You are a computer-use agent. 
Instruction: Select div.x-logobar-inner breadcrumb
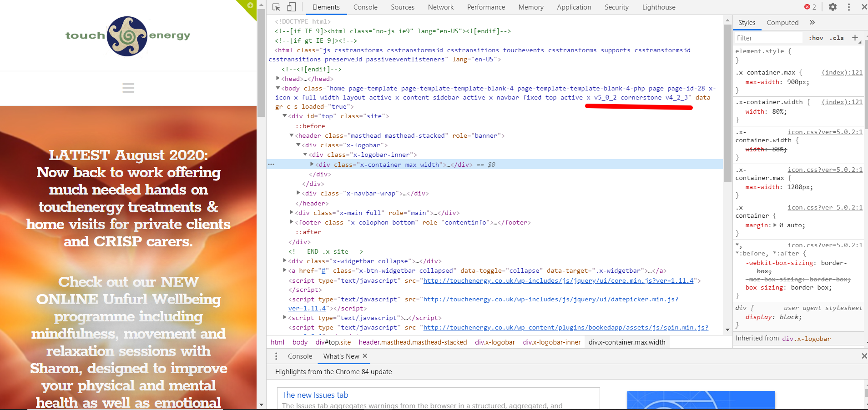tap(552, 342)
